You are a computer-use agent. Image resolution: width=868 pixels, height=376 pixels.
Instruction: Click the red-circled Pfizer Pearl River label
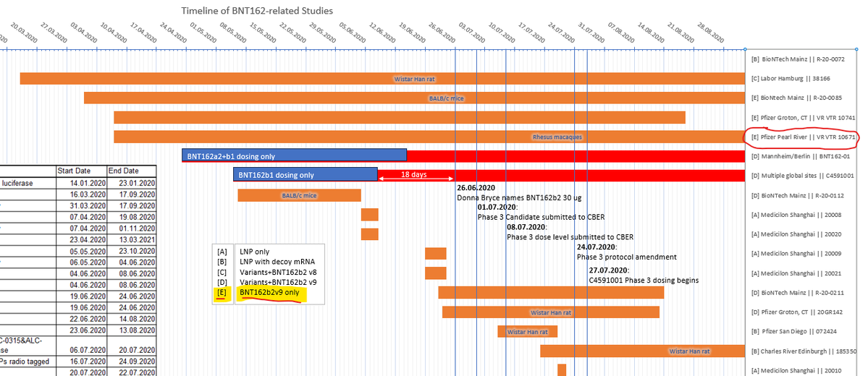[x=803, y=137]
